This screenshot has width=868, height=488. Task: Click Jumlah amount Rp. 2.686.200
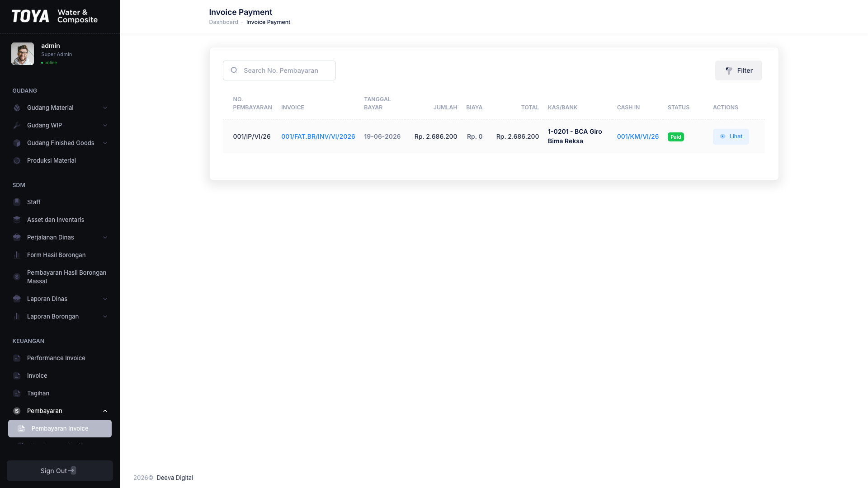click(x=435, y=136)
